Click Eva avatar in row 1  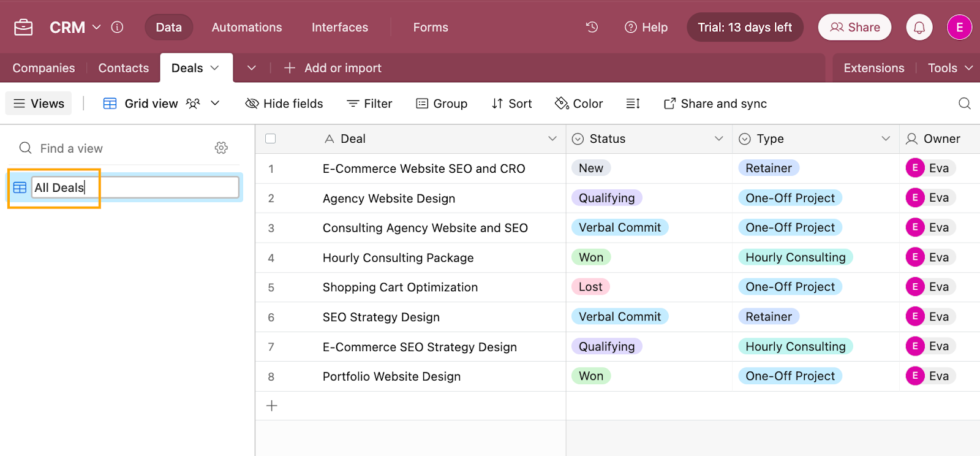(x=915, y=168)
